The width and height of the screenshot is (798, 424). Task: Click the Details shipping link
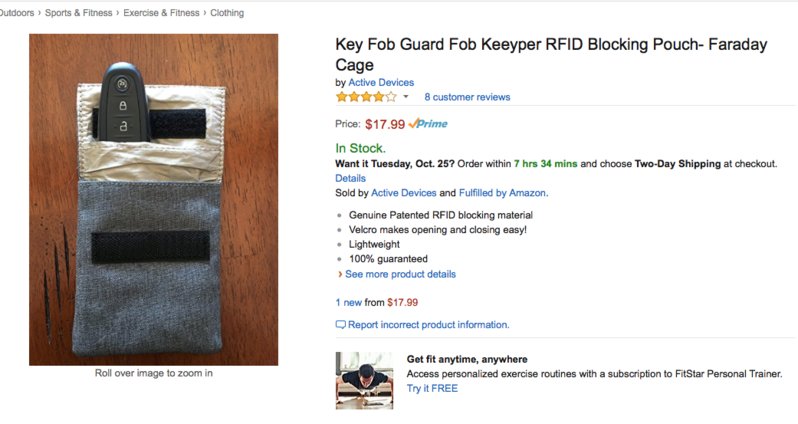point(350,178)
